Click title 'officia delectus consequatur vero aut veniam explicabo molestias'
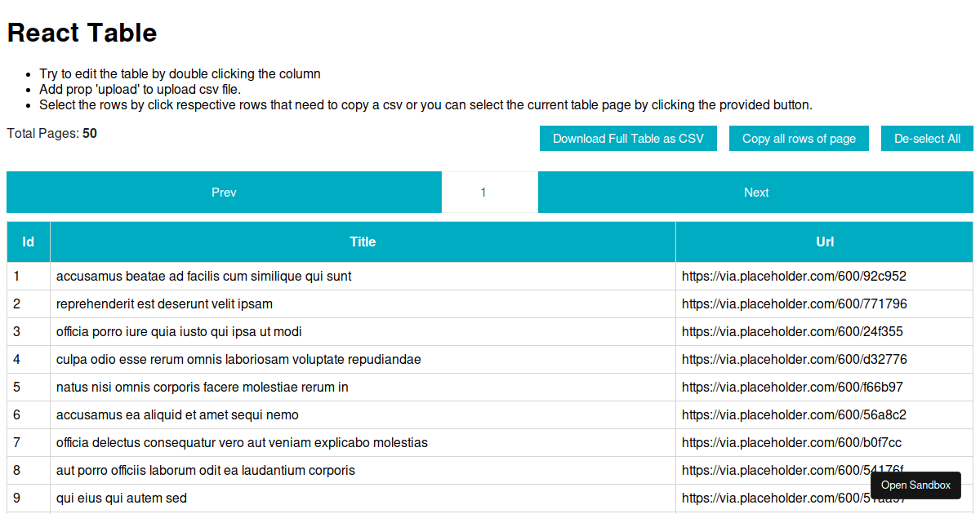This screenshot has width=980, height=514. click(x=242, y=443)
